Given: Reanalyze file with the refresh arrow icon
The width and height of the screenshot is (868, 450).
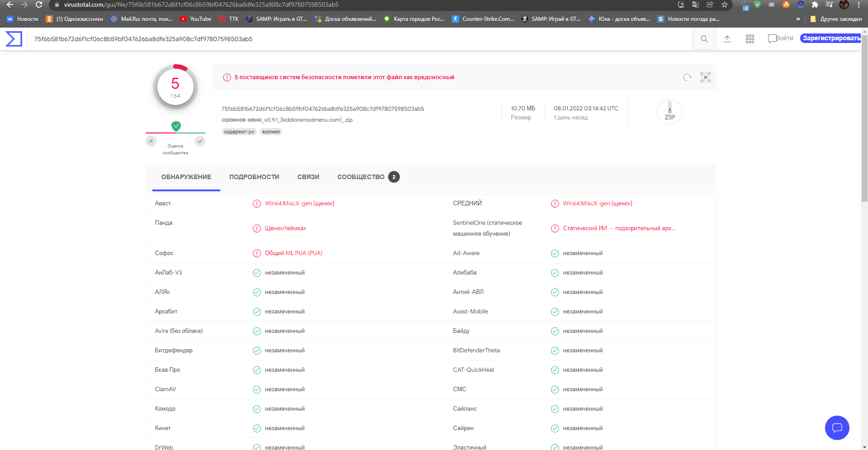Looking at the screenshot, I should click(688, 77).
